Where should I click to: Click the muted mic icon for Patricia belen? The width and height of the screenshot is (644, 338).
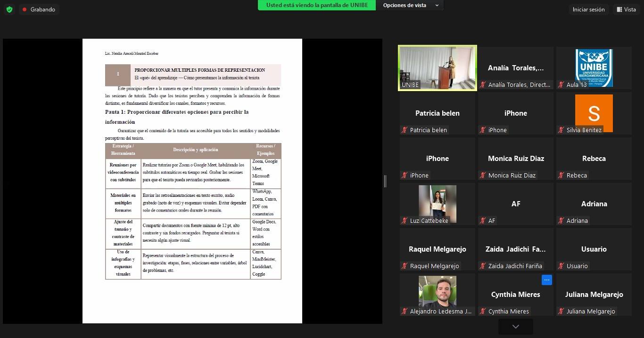(405, 130)
